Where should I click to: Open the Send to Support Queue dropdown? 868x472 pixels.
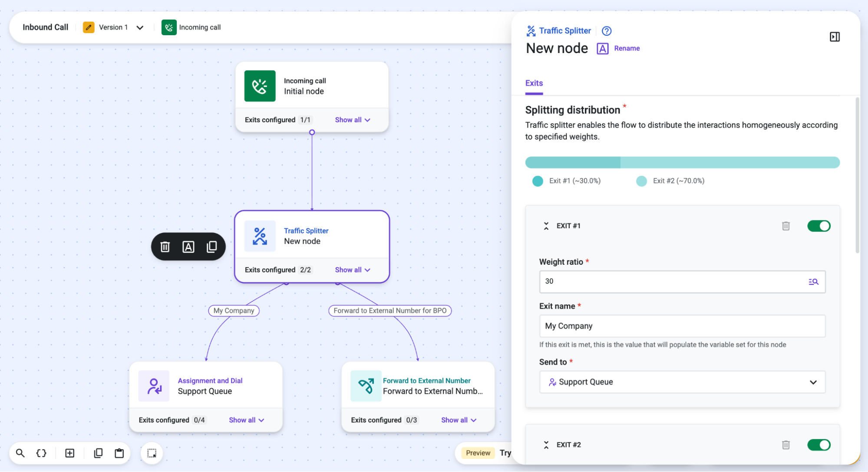pyautogui.click(x=682, y=382)
